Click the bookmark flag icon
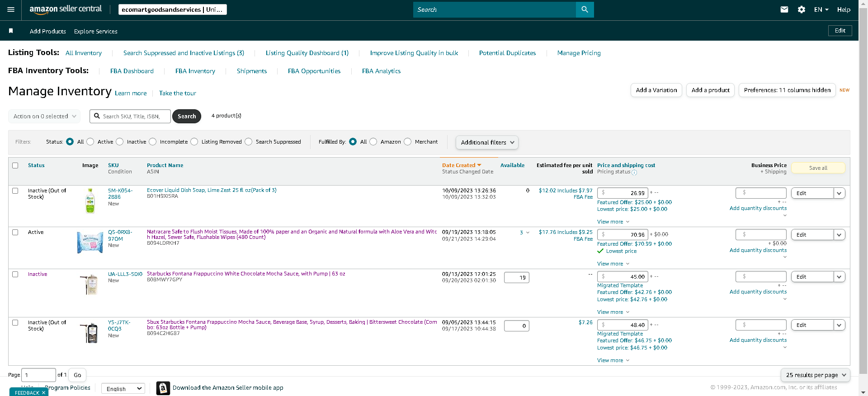The height and width of the screenshot is (396, 868). click(11, 31)
